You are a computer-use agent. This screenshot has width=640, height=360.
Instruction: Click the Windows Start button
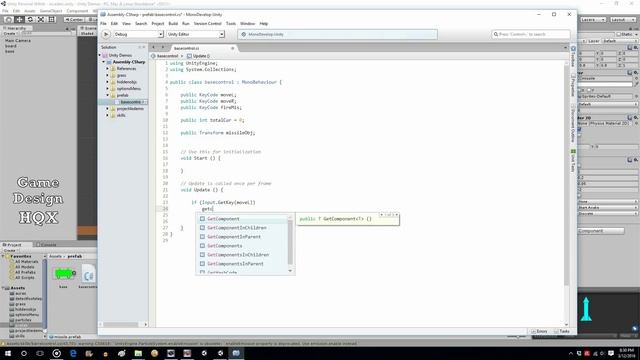click(x=8, y=353)
